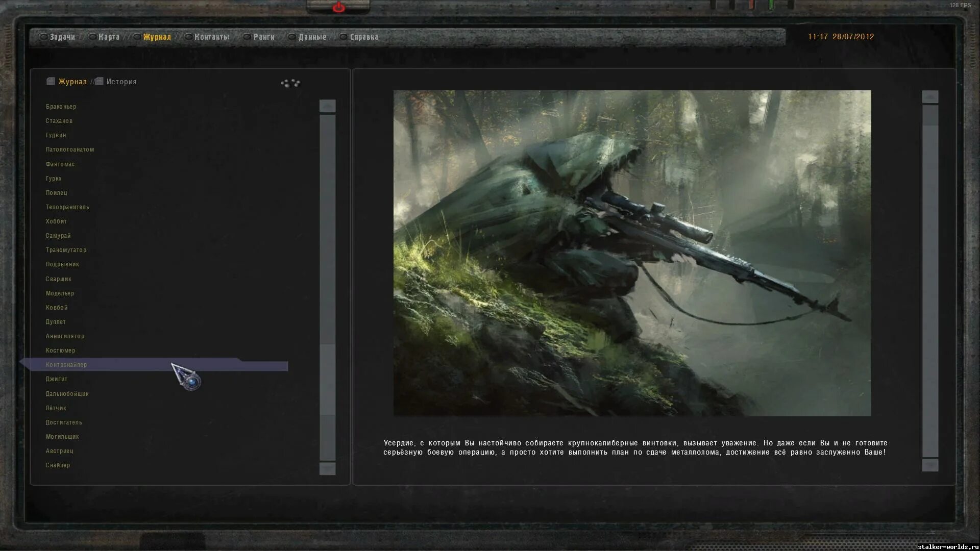The height and width of the screenshot is (551, 980).
Task: Click description panel scrollbar down arrow
Action: (x=930, y=465)
